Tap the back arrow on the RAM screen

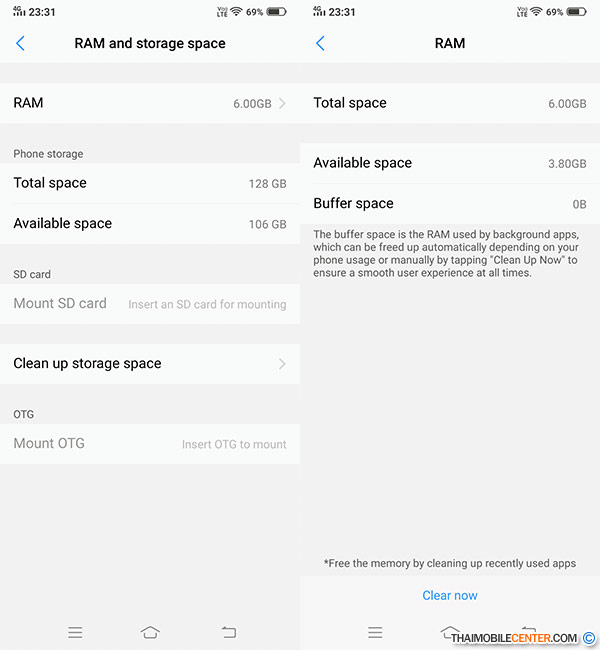click(x=320, y=43)
